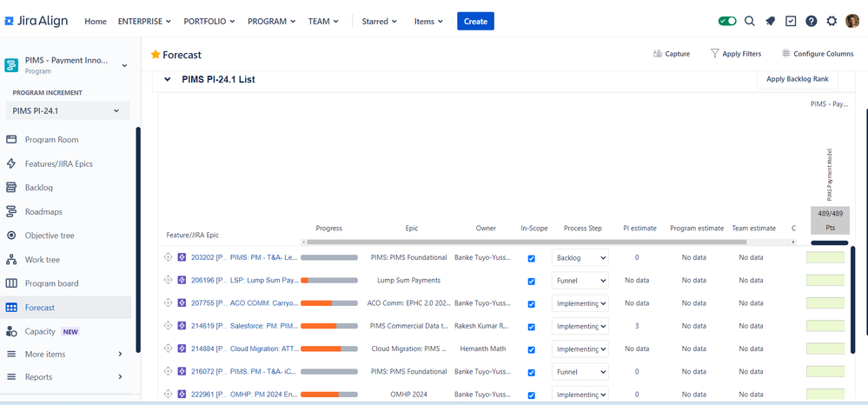
Task: Click progress bar for row 214619
Action: pyautogui.click(x=329, y=326)
